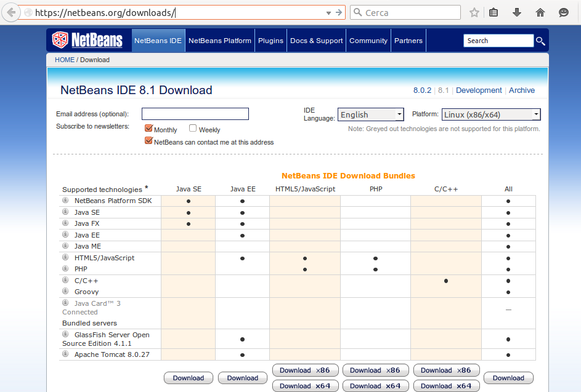This screenshot has height=392, width=581.
Task: Click the Email address input field
Action: [x=195, y=114]
